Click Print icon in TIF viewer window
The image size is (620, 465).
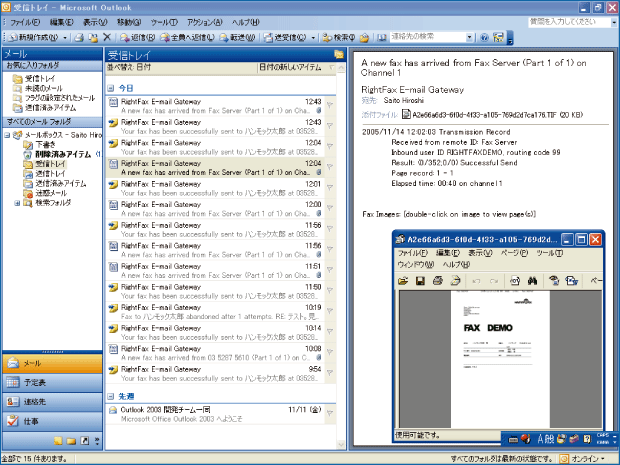pyautogui.click(x=437, y=281)
